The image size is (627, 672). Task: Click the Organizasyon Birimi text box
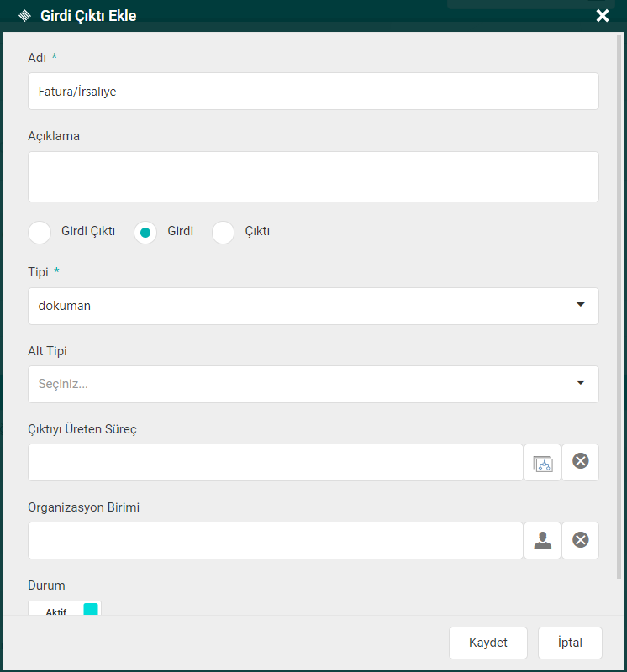coord(275,540)
